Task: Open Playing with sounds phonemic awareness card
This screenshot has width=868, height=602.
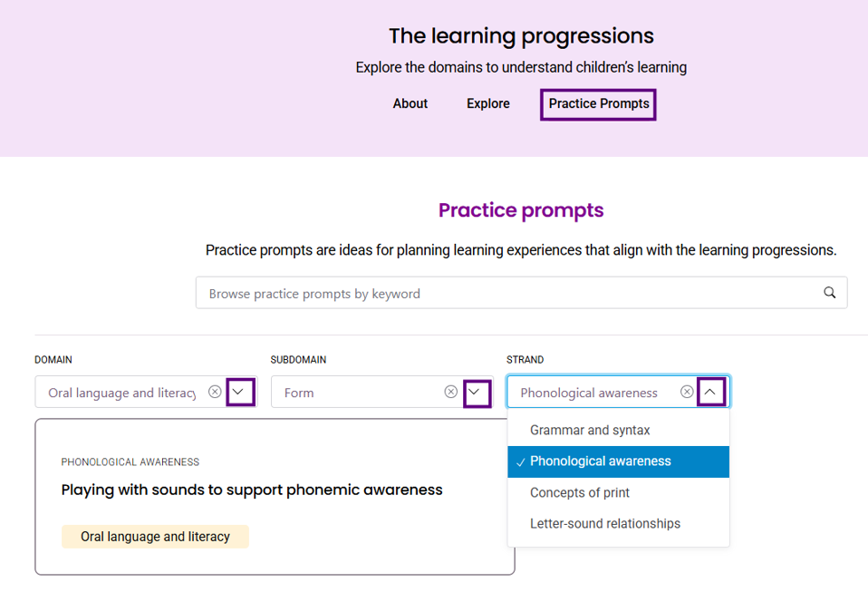Action: [252, 490]
